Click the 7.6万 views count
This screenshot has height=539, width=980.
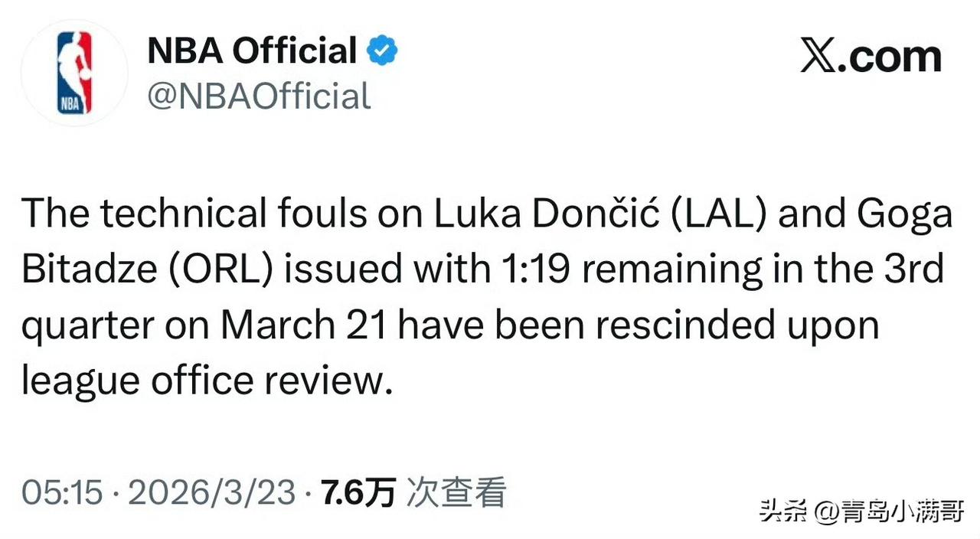tap(356, 492)
